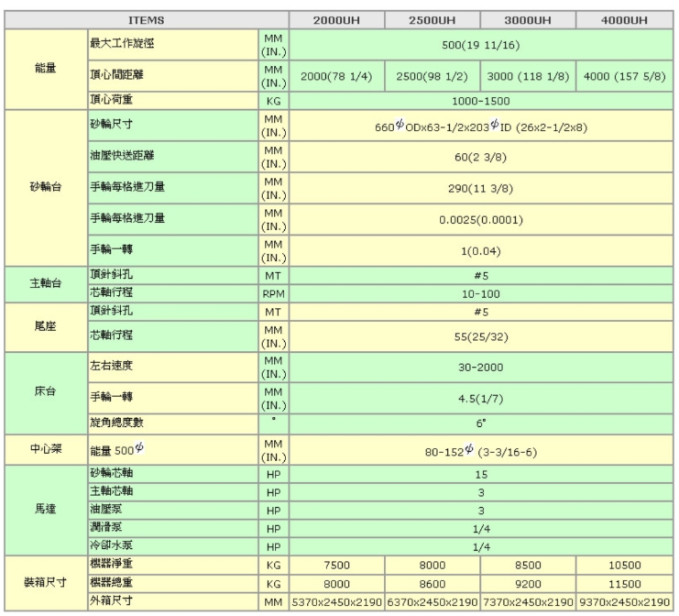The height and width of the screenshot is (616, 679).
Task: Click the RPM unit cell
Action: 273,294
